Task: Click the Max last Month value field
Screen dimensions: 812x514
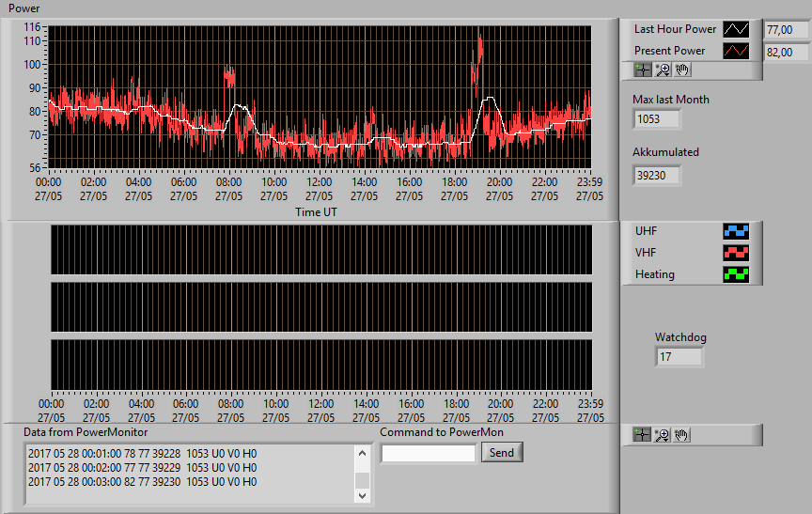Action: point(657,119)
